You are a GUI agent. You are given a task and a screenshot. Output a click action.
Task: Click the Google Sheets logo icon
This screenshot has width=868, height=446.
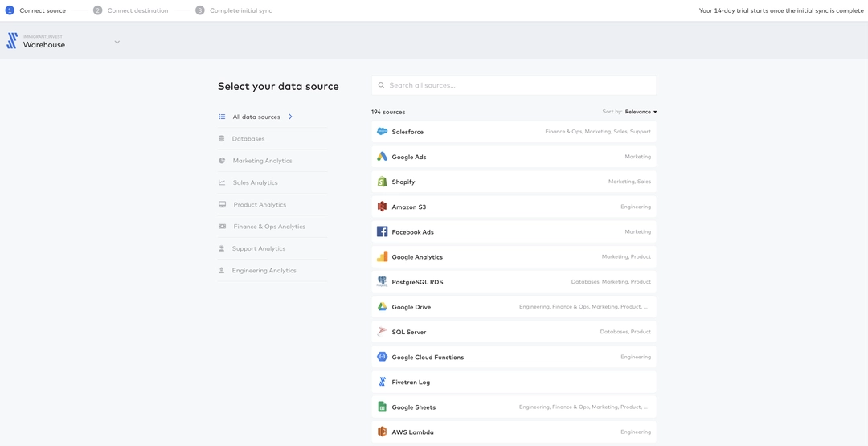382,407
